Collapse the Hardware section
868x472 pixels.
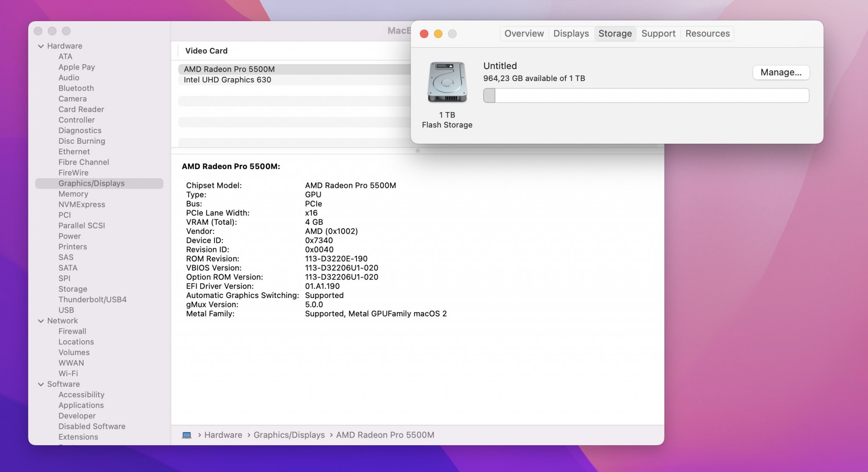[x=41, y=46]
